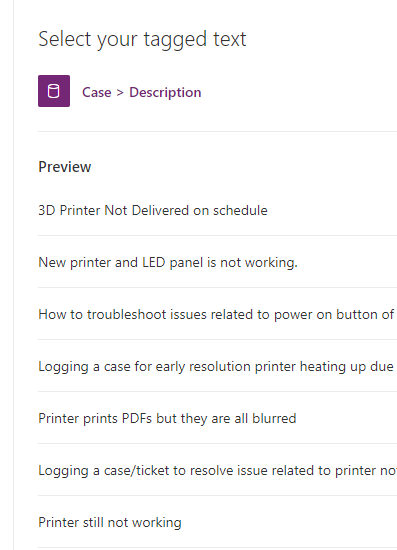Click Logging in the early resolution row
This screenshot has height=550, width=397.
tap(63, 367)
